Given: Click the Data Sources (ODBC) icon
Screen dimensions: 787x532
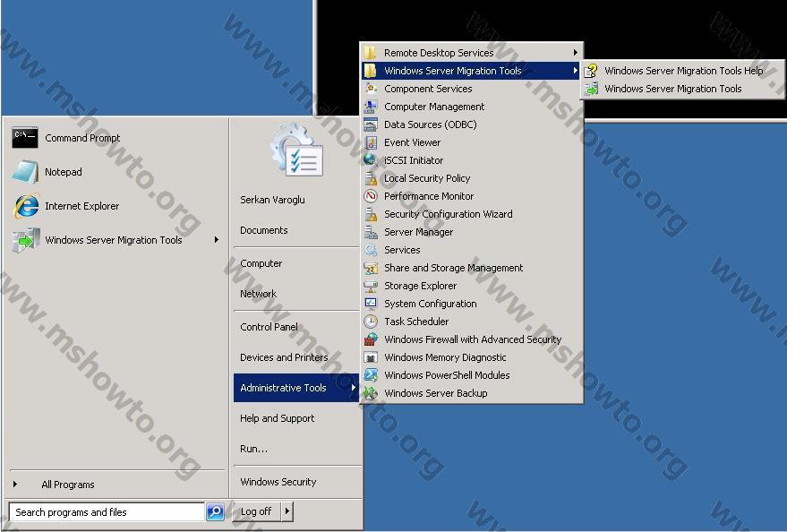Looking at the screenshot, I should click(x=371, y=124).
